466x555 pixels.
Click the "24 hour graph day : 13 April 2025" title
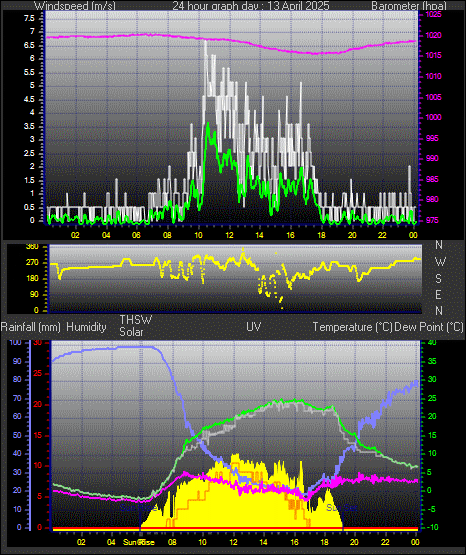click(x=251, y=6)
